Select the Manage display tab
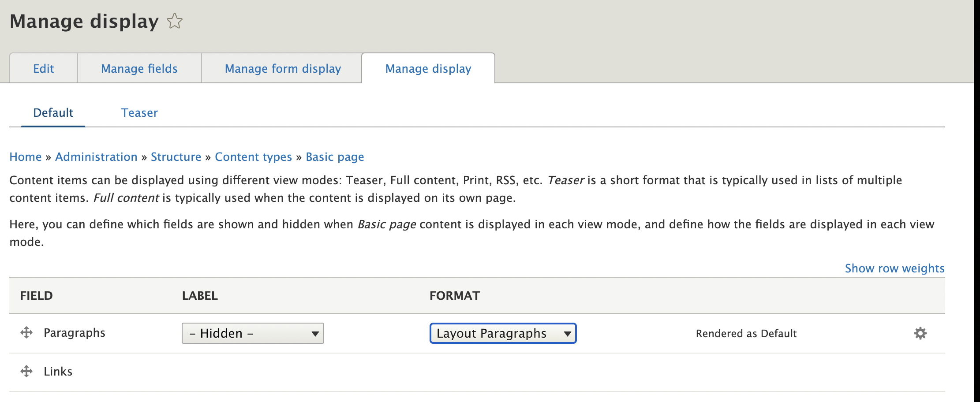 click(x=428, y=68)
